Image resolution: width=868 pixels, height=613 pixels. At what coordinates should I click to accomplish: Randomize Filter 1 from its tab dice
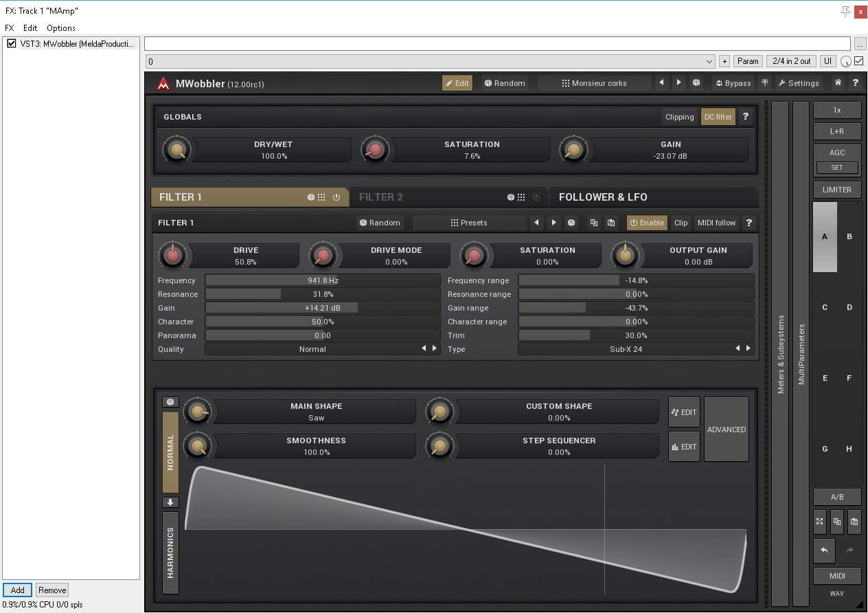click(x=311, y=197)
